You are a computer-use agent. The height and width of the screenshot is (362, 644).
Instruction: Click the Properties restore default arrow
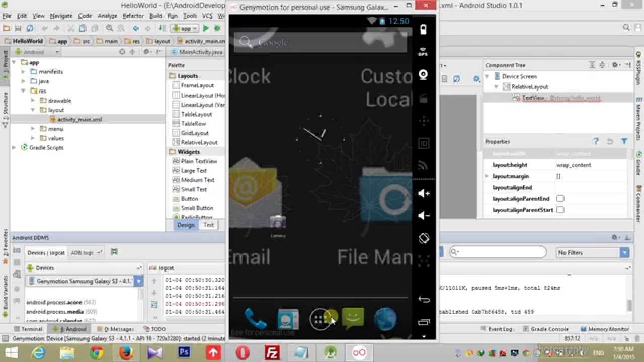click(x=610, y=141)
